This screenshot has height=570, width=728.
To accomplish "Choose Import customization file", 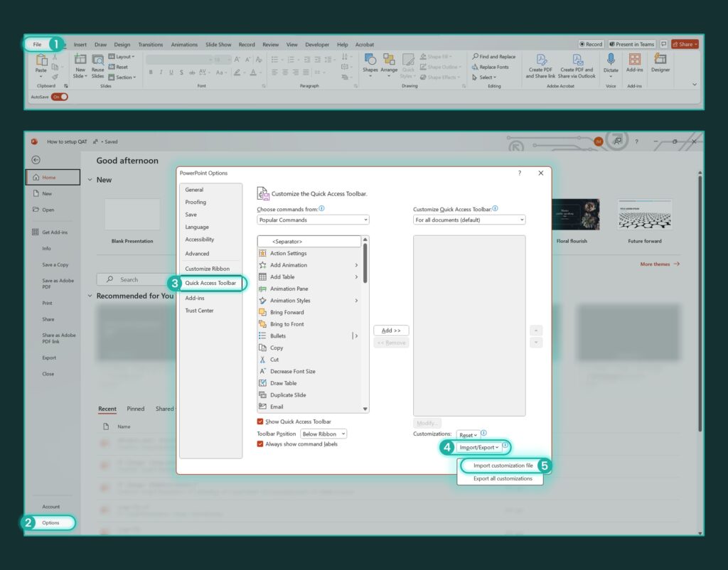I will pyautogui.click(x=503, y=466).
